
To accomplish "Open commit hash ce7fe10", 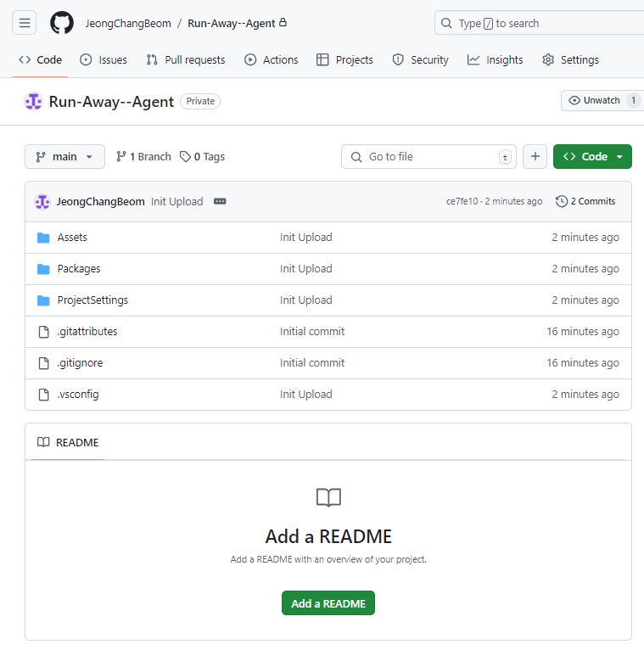I will 462,201.
